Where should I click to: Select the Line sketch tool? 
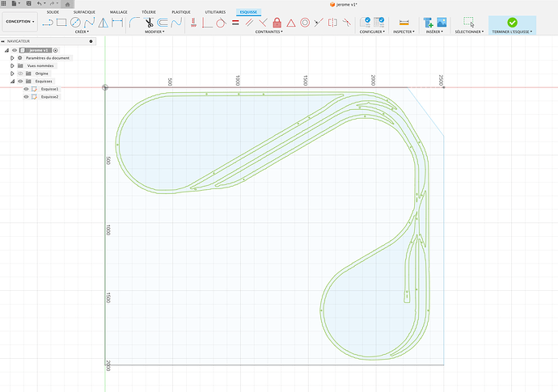click(x=47, y=23)
